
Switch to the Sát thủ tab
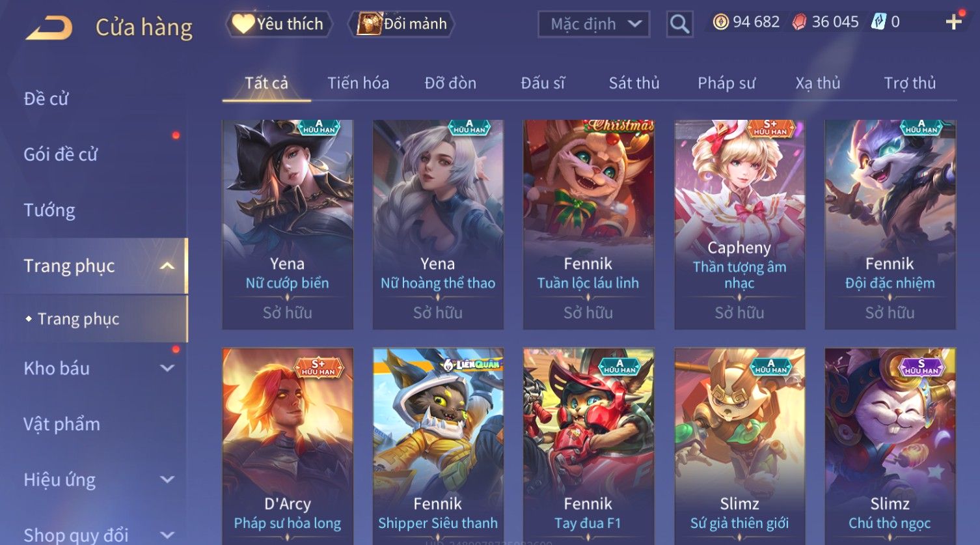[634, 83]
